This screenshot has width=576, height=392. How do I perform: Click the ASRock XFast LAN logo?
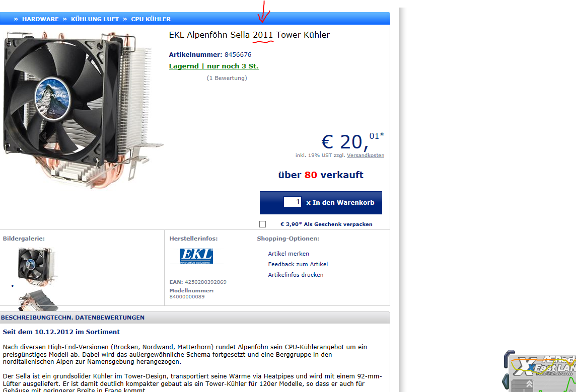(x=545, y=365)
